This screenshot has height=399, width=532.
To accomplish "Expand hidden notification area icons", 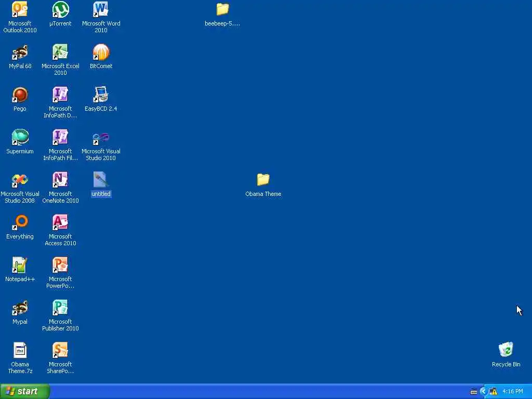I will click(484, 392).
